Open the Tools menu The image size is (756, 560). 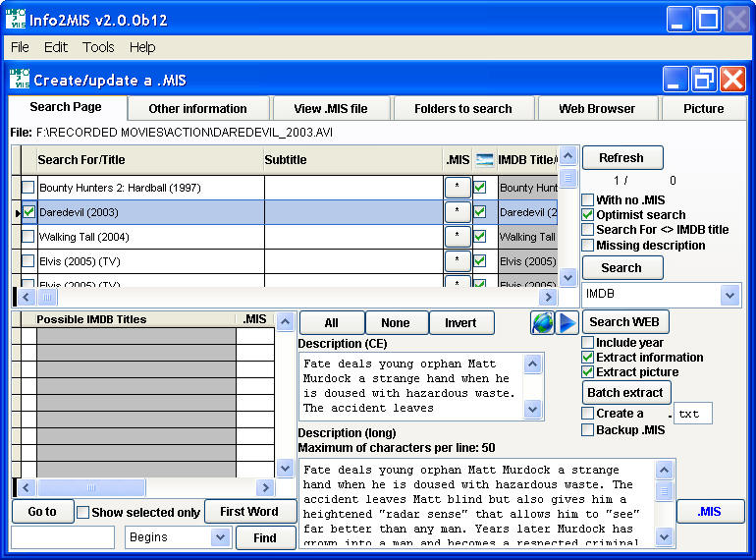click(98, 47)
